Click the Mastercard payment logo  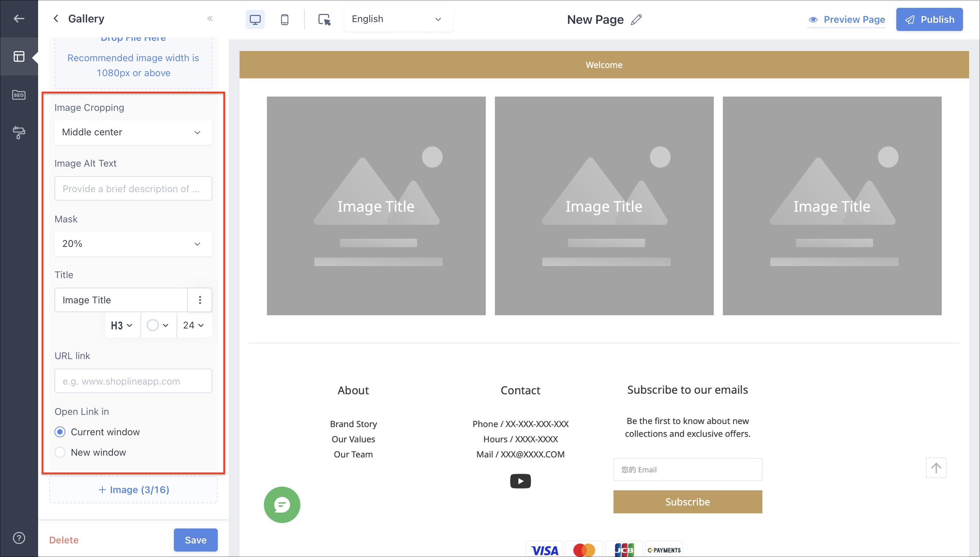tap(584, 550)
